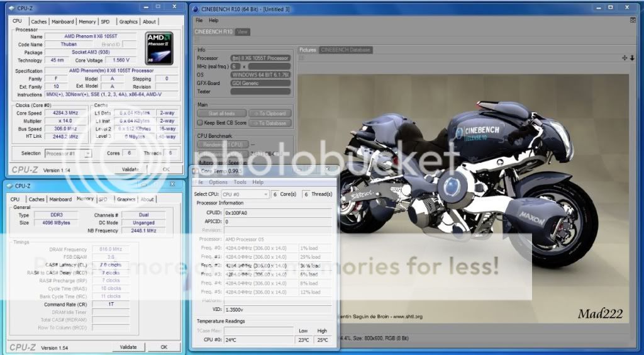Open the Cinebench File menu

click(x=199, y=20)
